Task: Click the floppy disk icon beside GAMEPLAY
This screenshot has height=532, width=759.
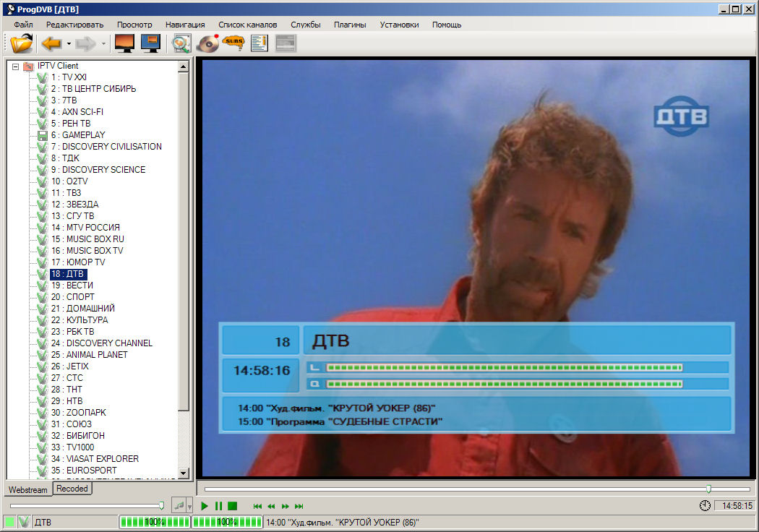Action: coord(43,135)
